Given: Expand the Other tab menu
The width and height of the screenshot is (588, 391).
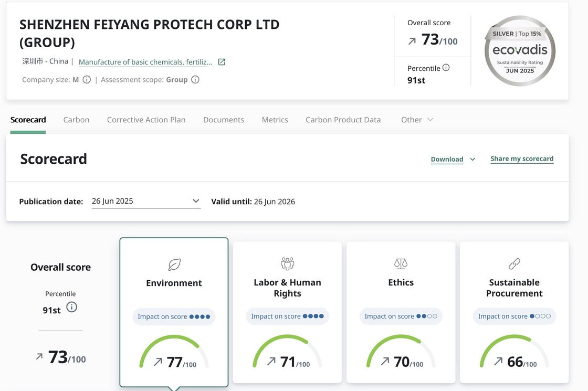Looking at the screenshot, I should 417,120.
